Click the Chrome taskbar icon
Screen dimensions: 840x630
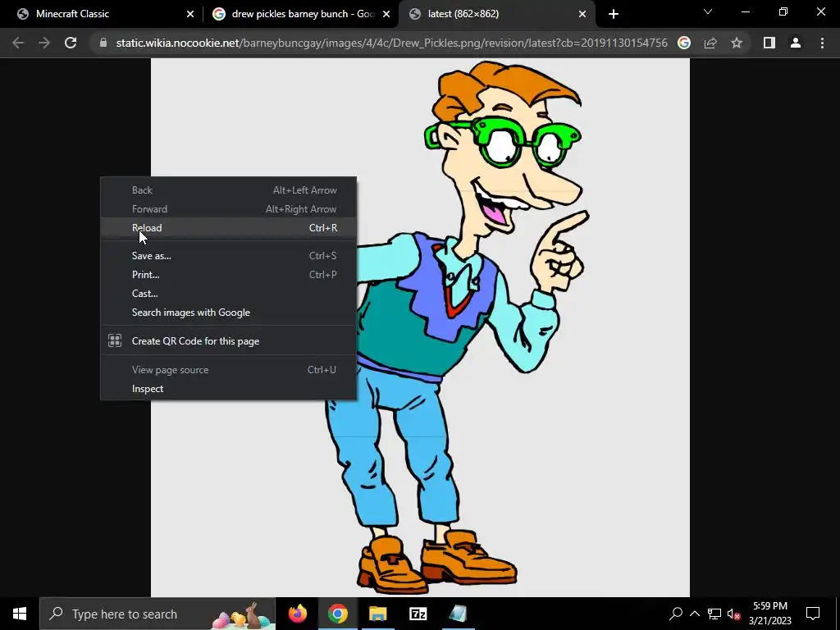337,614
